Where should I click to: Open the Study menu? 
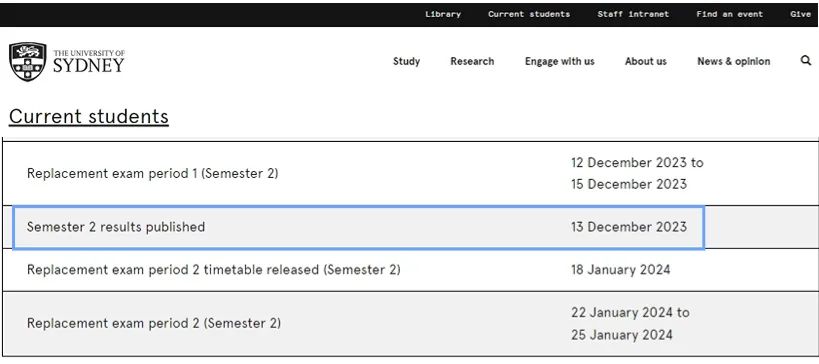tap(406, 61)
